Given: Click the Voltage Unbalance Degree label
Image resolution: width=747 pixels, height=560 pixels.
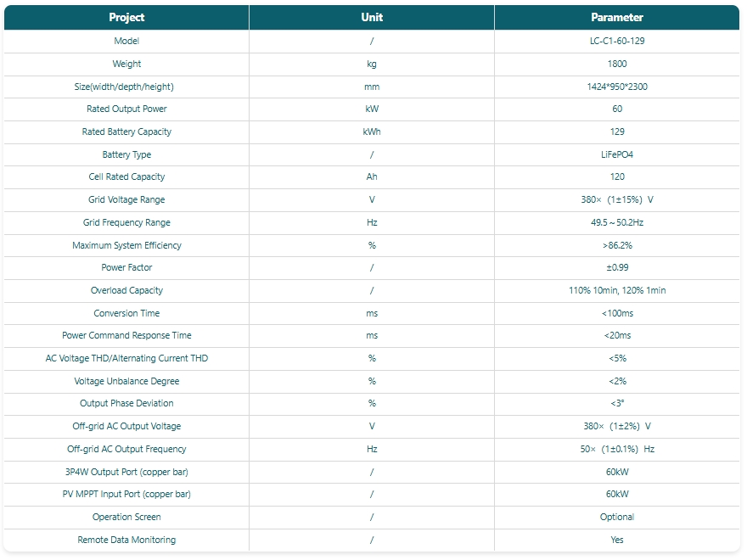Looking at the screenshot, I should [x=126, y=381].
